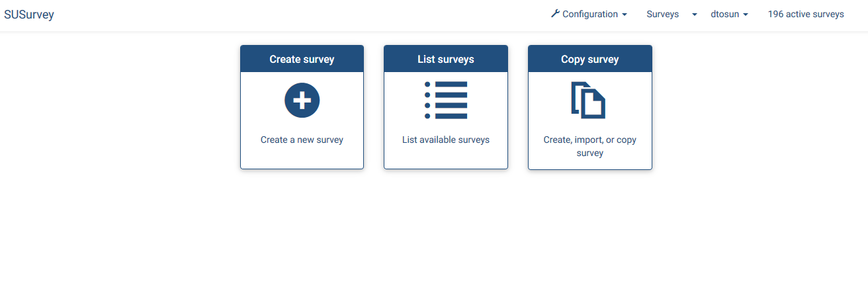Viewport: 868px width, 289px height.
Task: Click the SUSurvey brand logo text
Action: click(x=29, y=15)
